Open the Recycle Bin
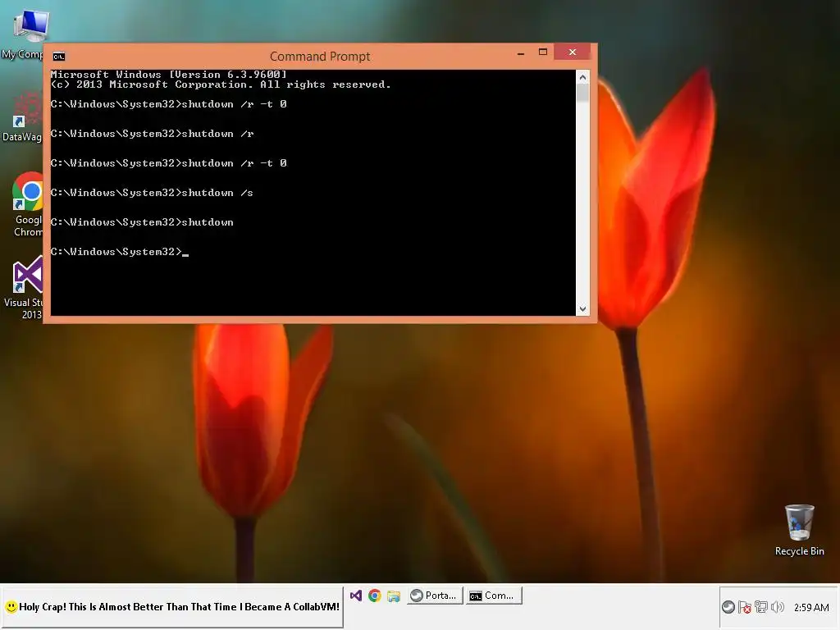This screenshot has height=630, width=840. 799,531
